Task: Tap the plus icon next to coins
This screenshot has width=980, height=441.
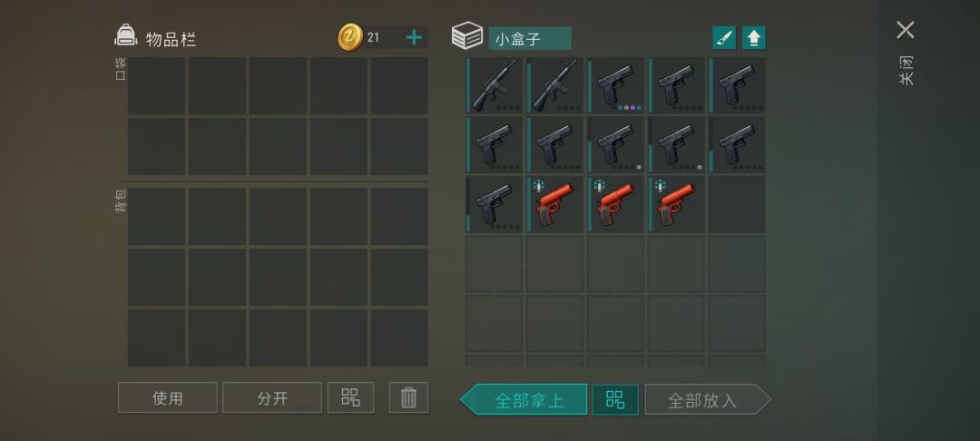Action: pos(414,37)
